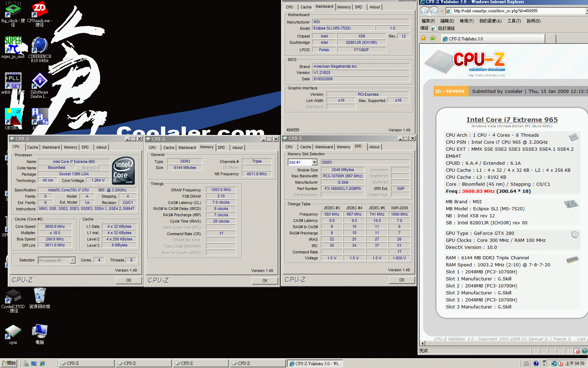588x368 pixels.
Task: Click the NB Frequency 4011.8 MHz value
Action: pyautogui.click(x=257, y=174)
